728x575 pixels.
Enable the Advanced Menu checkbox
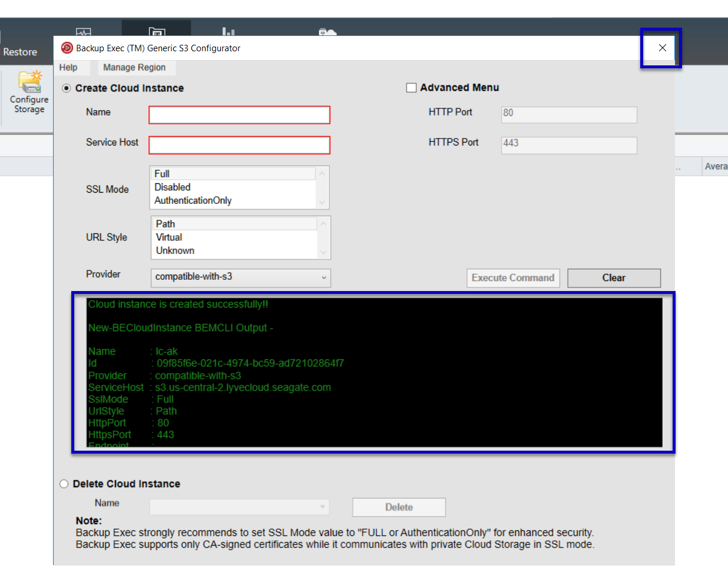(x=412, y=88)
